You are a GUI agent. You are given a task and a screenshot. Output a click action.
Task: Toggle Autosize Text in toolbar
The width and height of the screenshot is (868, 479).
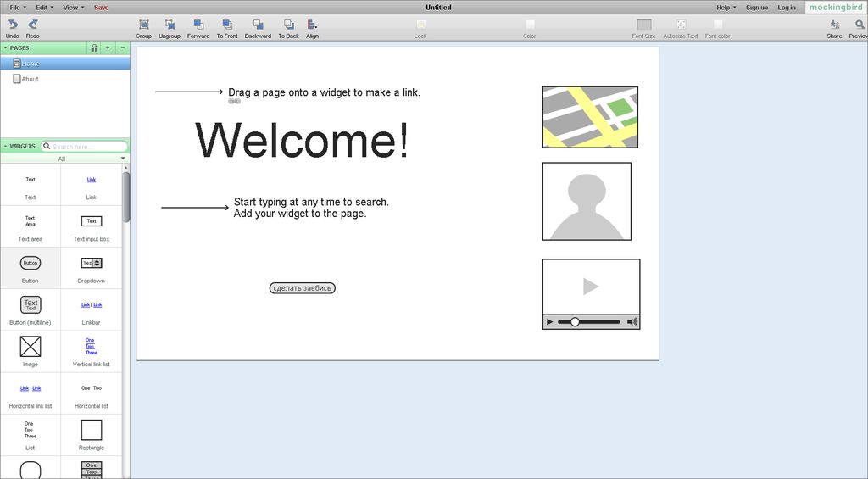click(x=681, y=25)
